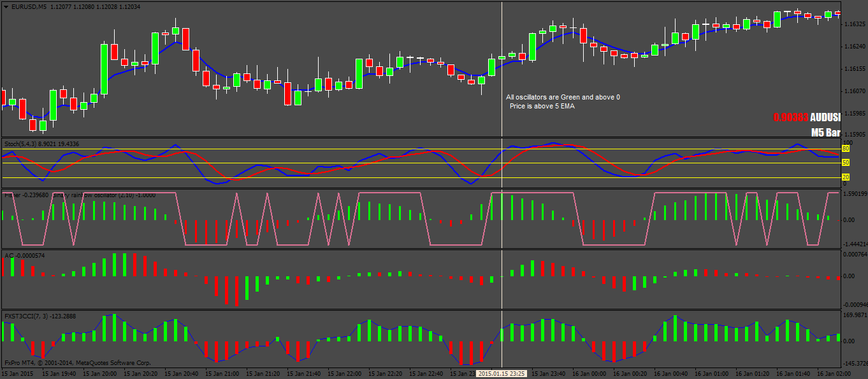
Task: Click the AC -0.0000574 indicator label
Action: pos(25,255)
